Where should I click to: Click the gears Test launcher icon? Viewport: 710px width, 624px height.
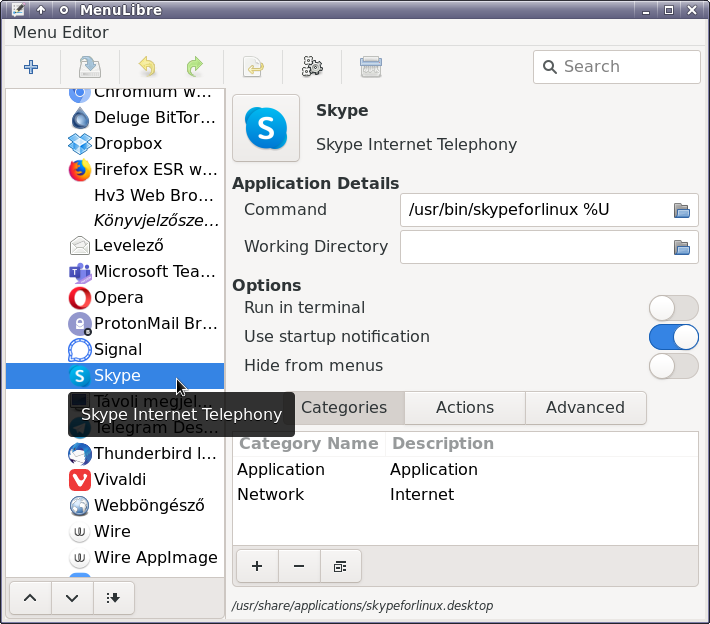312,67
